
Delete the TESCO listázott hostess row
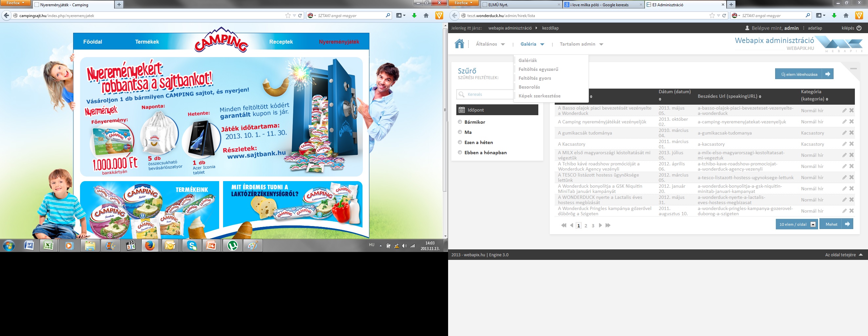(x=852, y=177)
